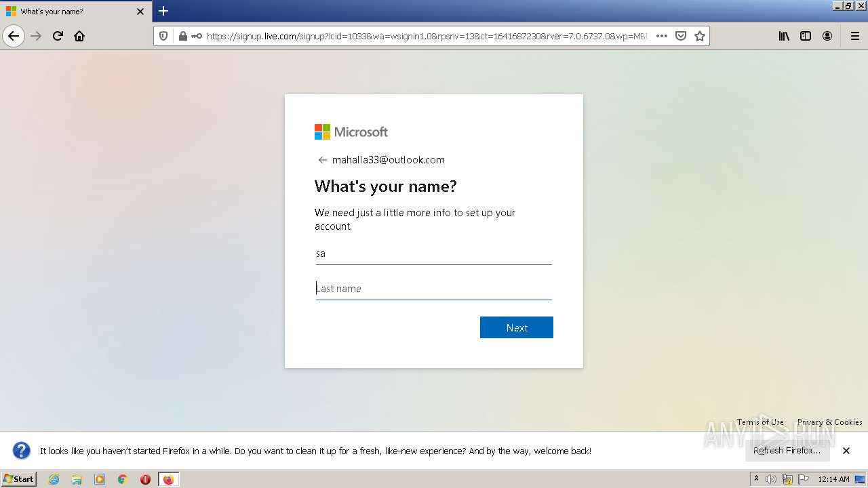Show hidden tray icons arrow
868x488 pixels.
pyautogui.click(x=756, y=479)
